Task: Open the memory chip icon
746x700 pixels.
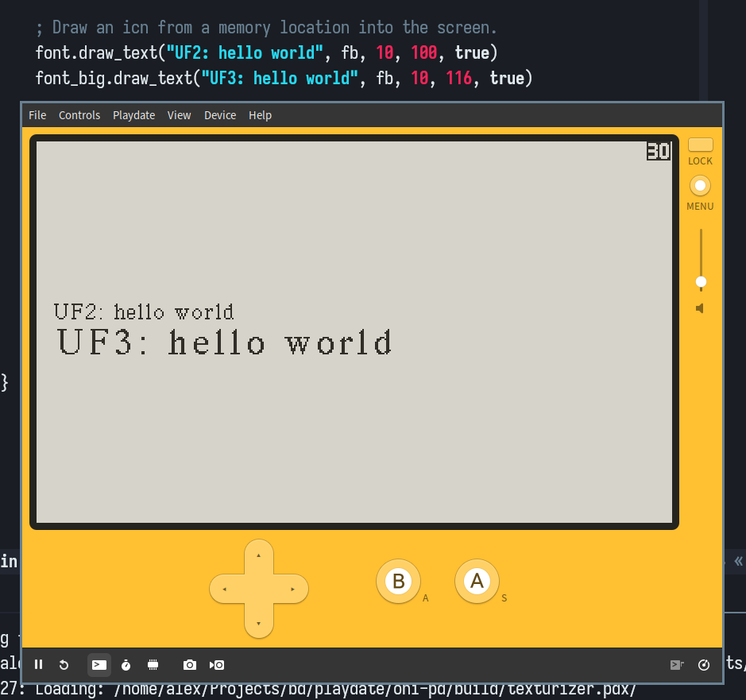Action: [x=153, y=664]
